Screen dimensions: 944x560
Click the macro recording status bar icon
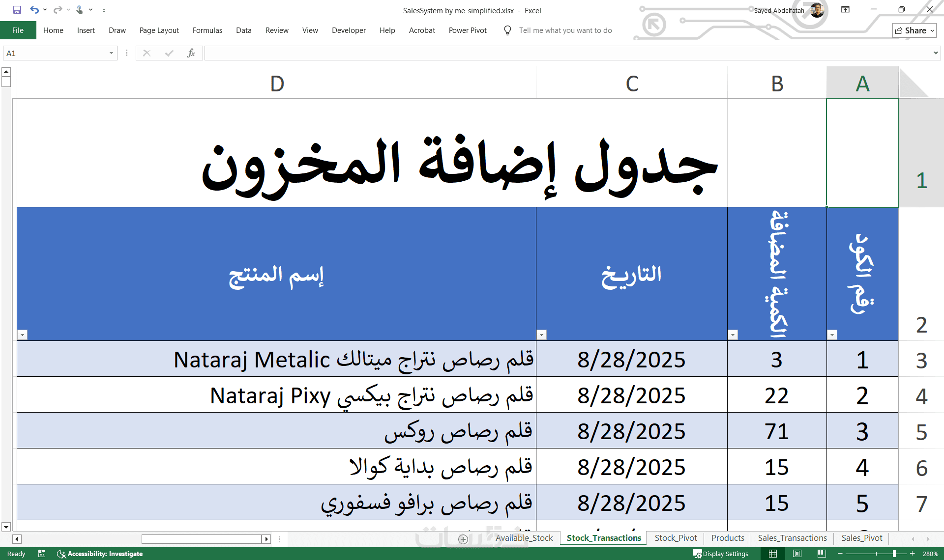click(42, 554)
